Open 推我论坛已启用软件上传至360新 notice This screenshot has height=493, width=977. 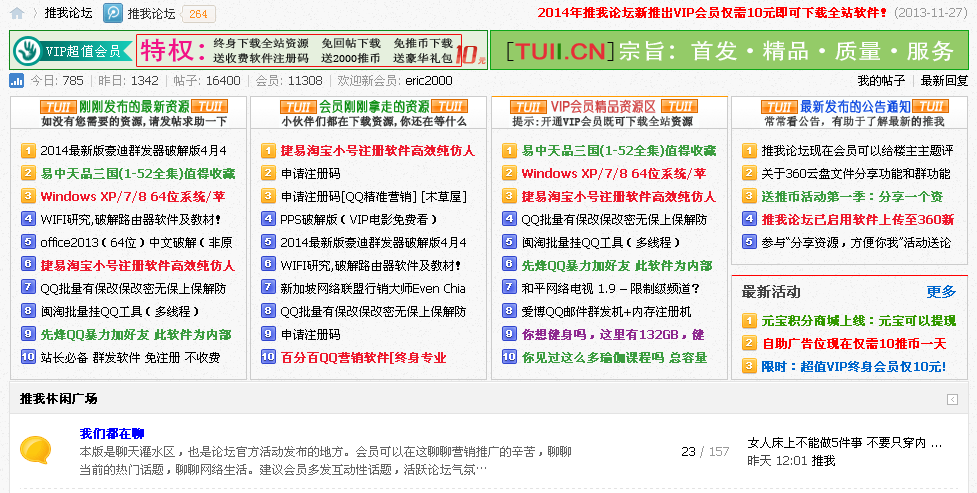[858, 219]
